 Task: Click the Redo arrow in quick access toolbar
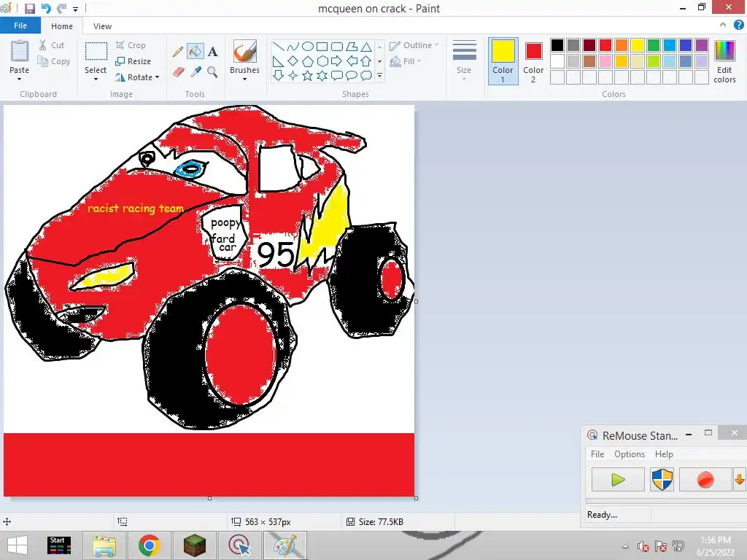click(61, 9)
